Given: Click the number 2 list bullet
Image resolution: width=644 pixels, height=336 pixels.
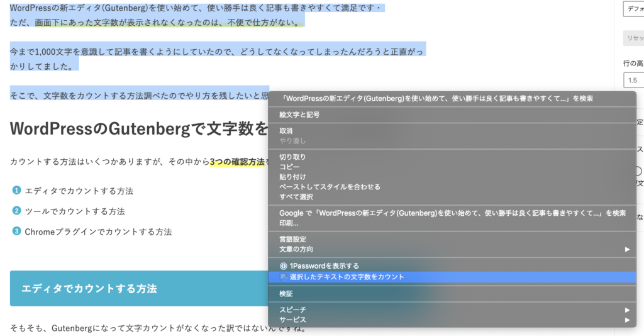Looking at the screenshot, I should tap(16, 211).
